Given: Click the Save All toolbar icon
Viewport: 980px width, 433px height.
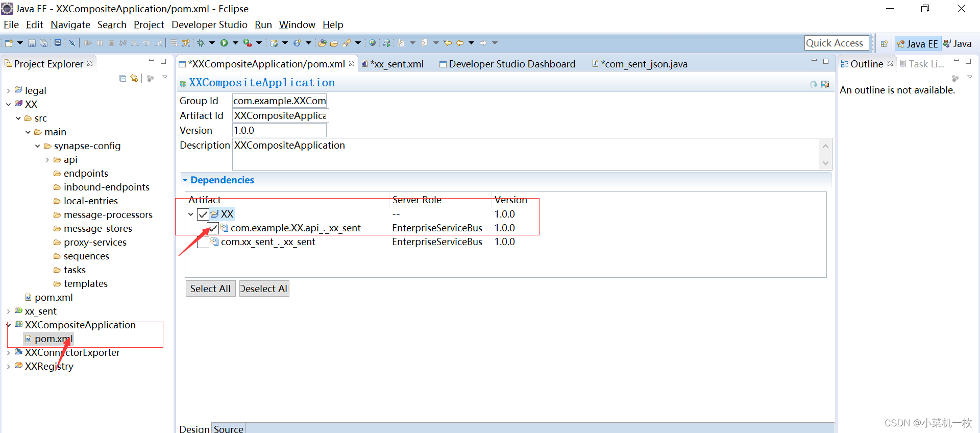Looking at the screenshot, I should (43, 43).
